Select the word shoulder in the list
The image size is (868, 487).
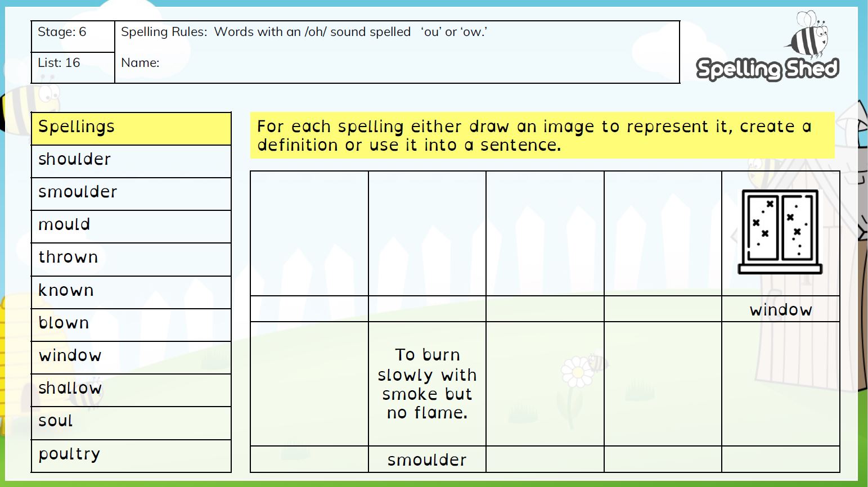[74, 160]
